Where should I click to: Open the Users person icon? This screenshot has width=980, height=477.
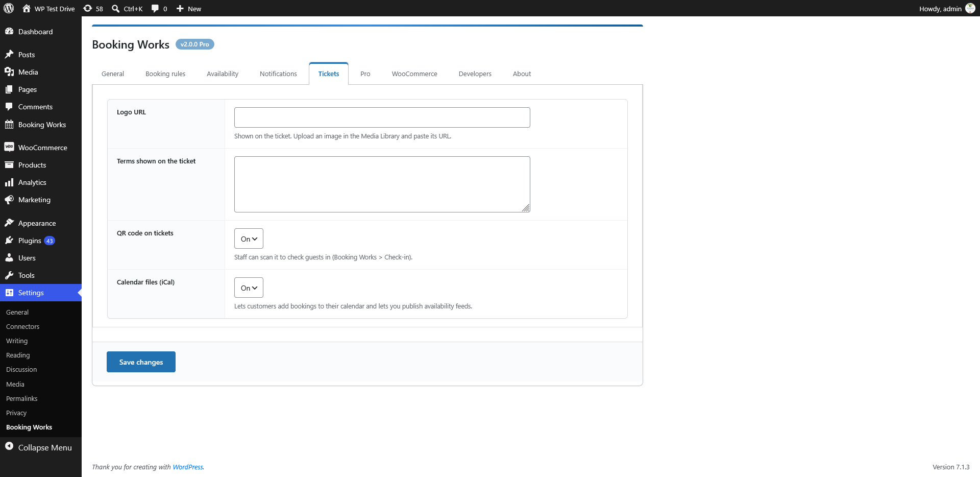point(9,257)
